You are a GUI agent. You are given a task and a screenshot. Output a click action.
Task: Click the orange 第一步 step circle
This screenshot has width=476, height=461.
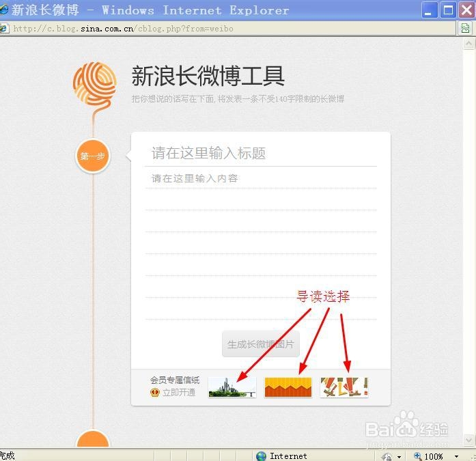93,156
